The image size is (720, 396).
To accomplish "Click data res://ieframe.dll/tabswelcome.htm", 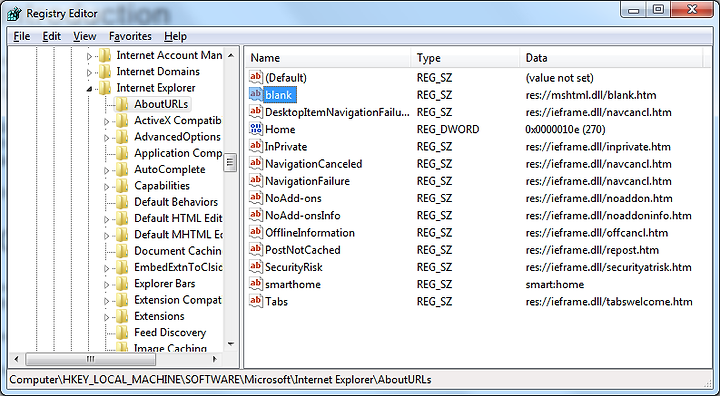I will tap(609, 302).
